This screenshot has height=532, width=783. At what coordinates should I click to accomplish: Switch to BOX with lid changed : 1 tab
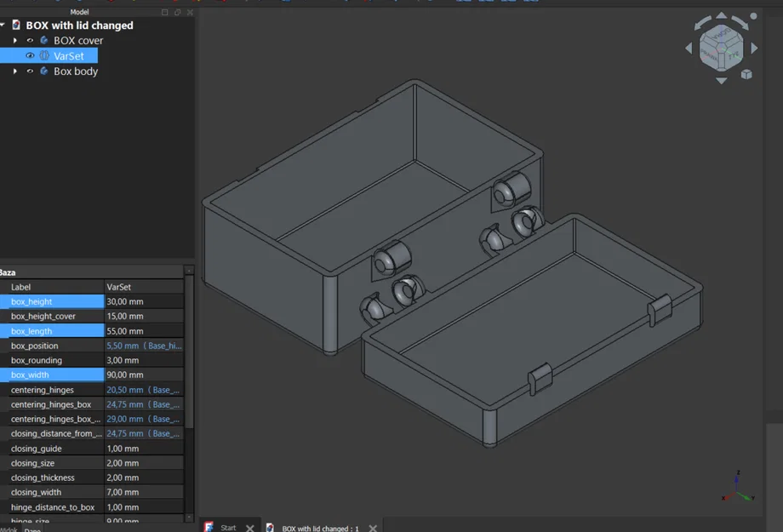pyautogui.click(x=320, y=528)
